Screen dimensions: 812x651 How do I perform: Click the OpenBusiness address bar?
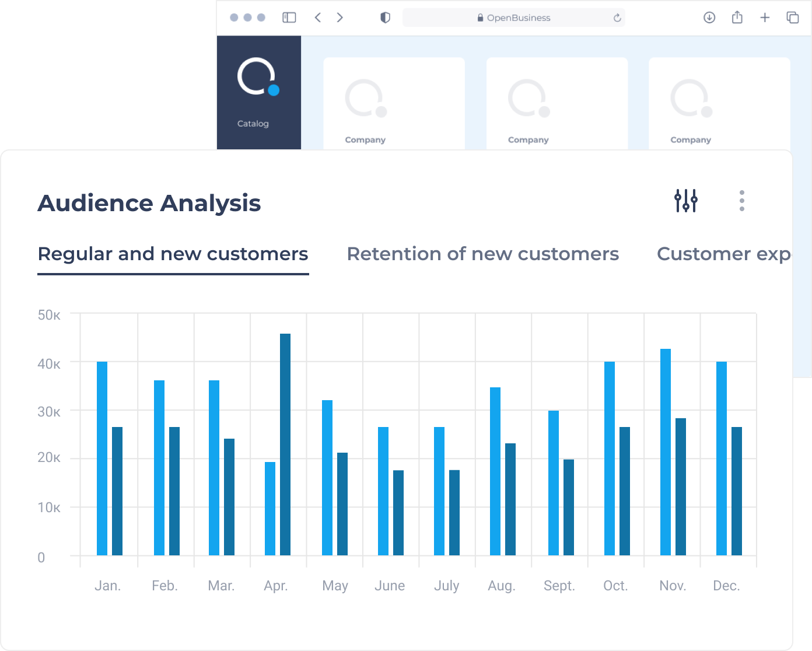[513, 17]
